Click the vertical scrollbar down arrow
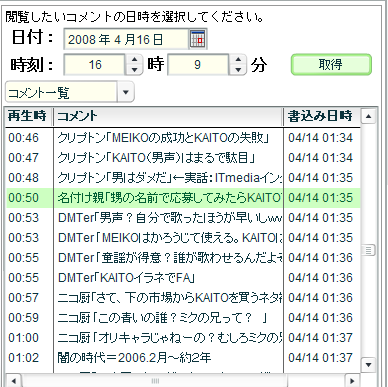 368,364
